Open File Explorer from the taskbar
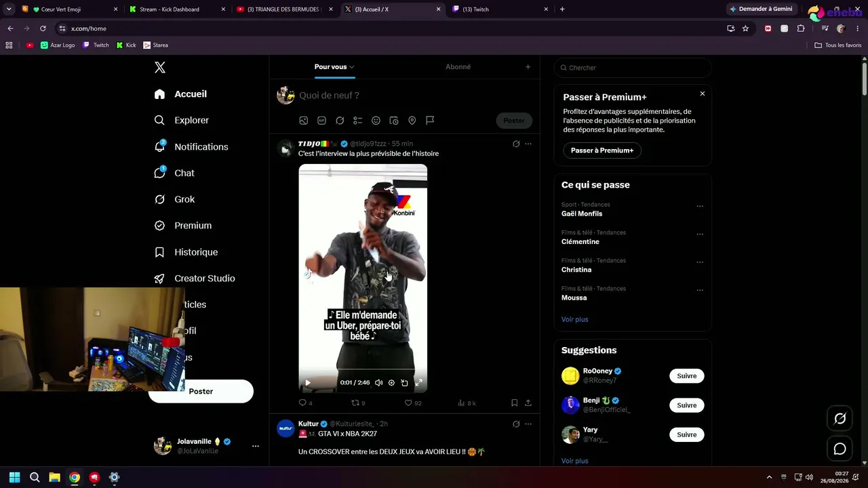Image resolution: width=868 pixels, height=488 pixels. [x=54, y=477]
